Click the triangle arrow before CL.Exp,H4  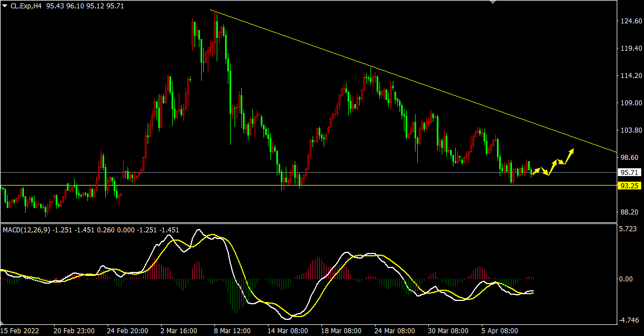tap(5, 6)
